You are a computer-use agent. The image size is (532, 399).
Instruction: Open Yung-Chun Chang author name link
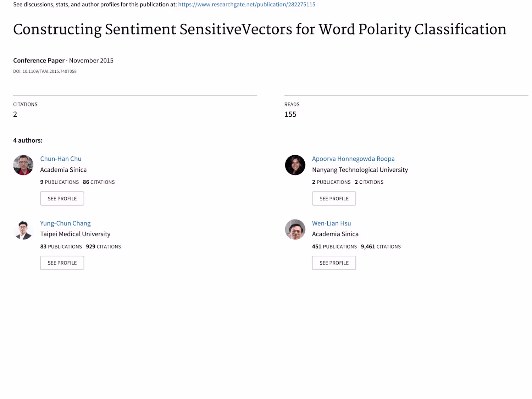pyautogui.click(x=65, y=223)
